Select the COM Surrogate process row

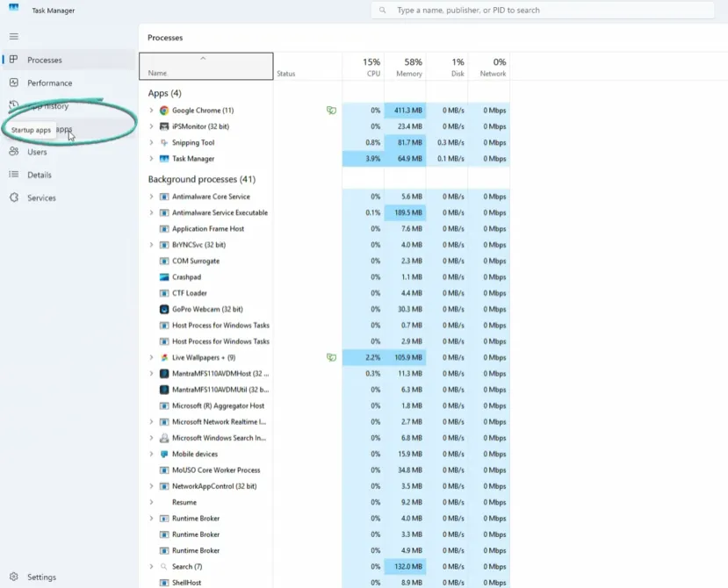[324, 261]
